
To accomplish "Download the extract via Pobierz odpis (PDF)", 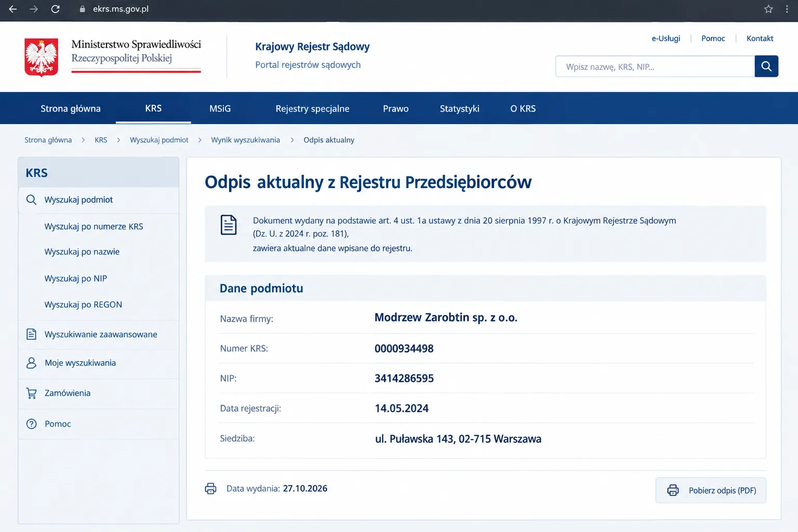I will [x=710, y=490].
